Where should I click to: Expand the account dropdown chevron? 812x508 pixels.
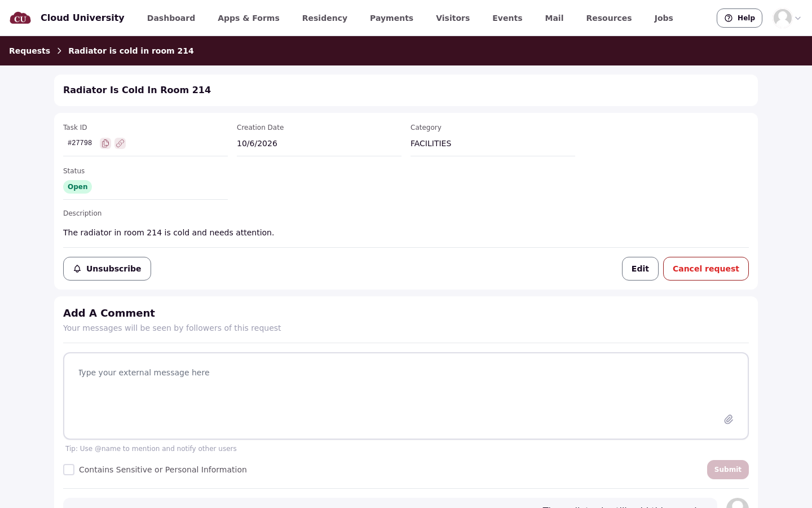(x=798, y=18)
